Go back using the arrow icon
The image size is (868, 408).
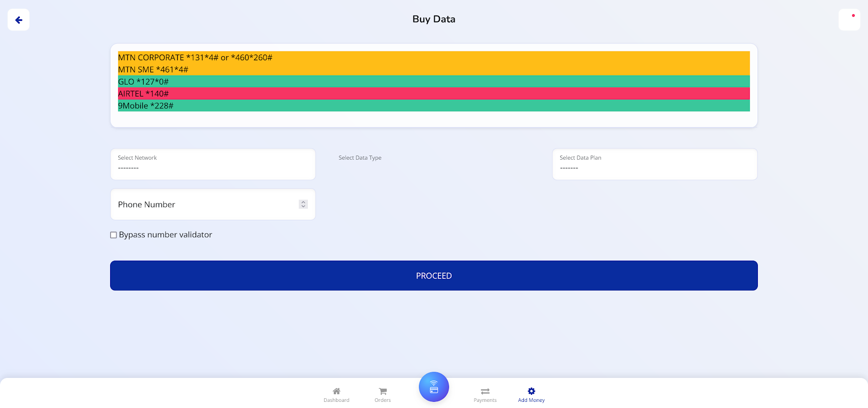[x=18, y=20]
